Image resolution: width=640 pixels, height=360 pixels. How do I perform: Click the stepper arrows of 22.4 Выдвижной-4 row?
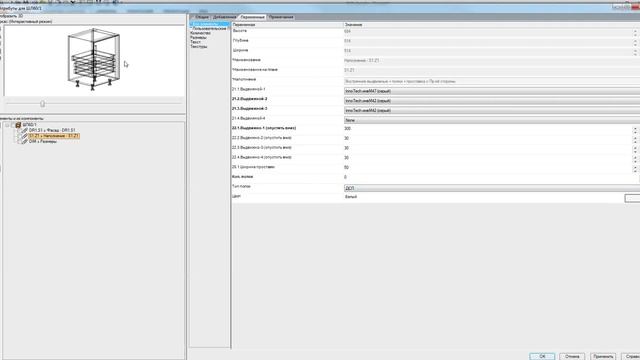tap(635, 159)
